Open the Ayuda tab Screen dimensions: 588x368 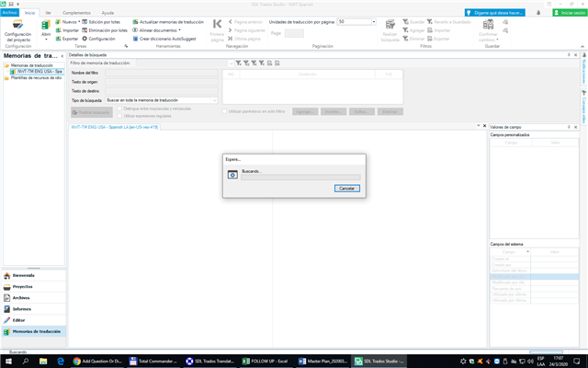[107, 13]
